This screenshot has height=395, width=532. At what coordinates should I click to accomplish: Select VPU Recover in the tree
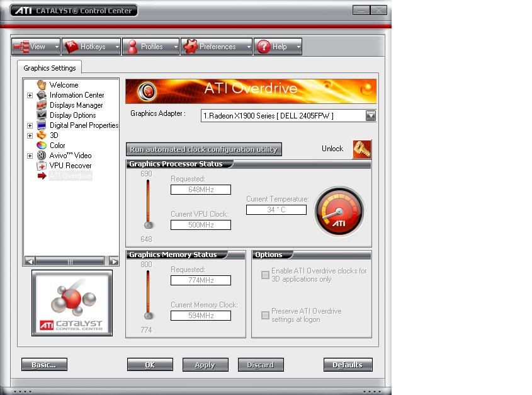pos(71,166)
